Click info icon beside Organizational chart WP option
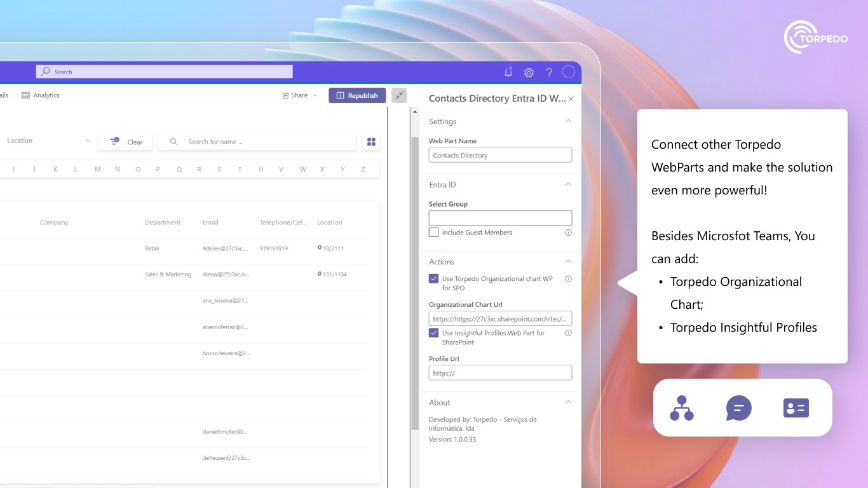The image size is (868, 488). (568, 279)
